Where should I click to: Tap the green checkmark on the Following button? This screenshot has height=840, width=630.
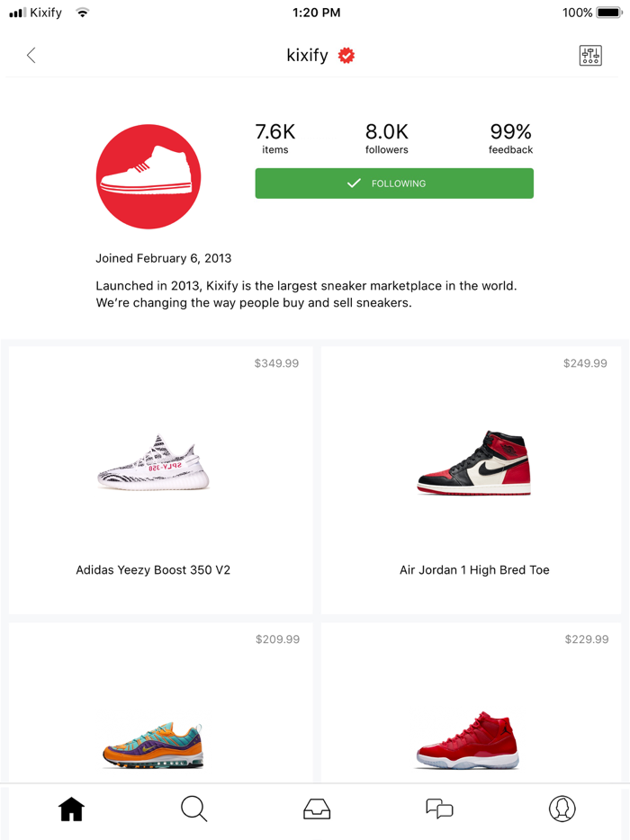click(354, 183)
